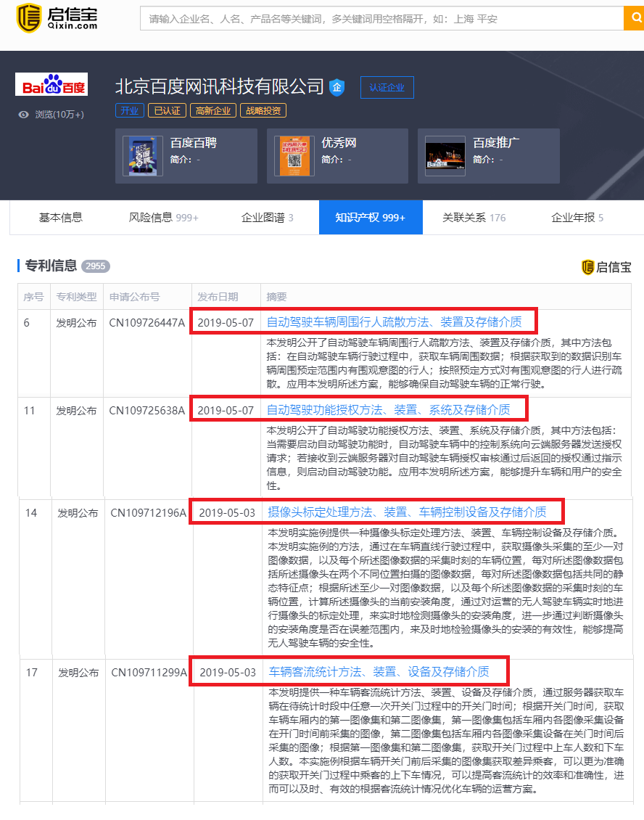Switch to the 风险信息 tab
This screenshot has height=820, width=644.
(164, 218)
